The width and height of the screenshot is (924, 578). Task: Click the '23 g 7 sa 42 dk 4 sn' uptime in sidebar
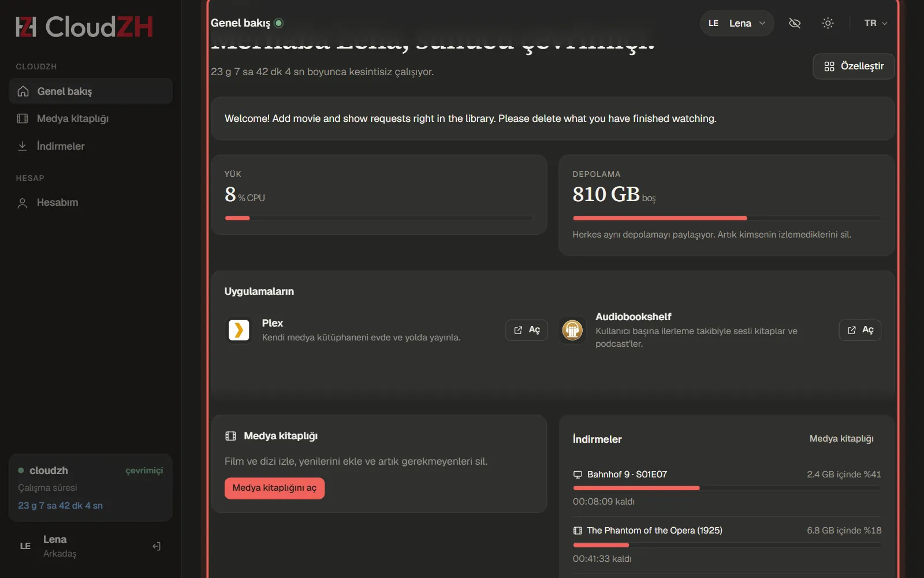[60, 505]
